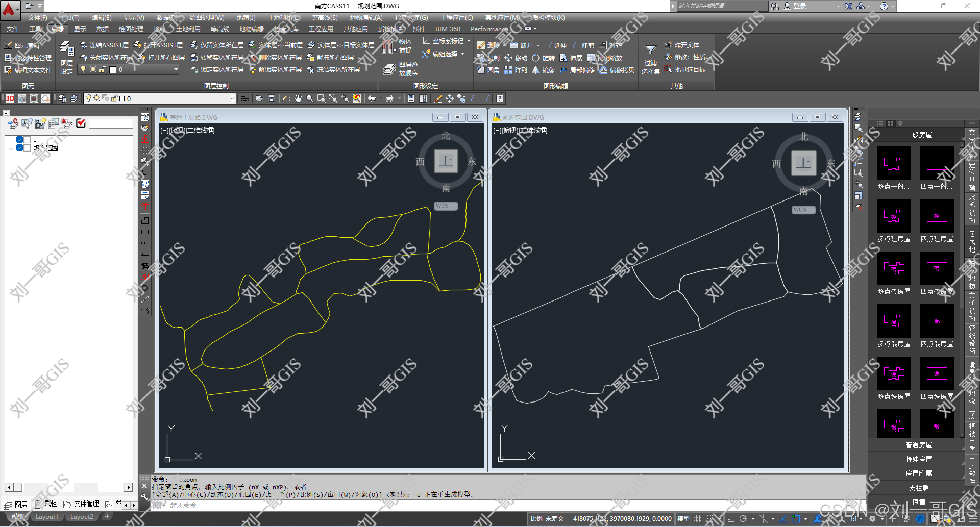Click the 打开ASSIST层 tool
Image resolution: width=980 pixels, height=527 pixels.
pyautogui.click(x=158, y=45)
